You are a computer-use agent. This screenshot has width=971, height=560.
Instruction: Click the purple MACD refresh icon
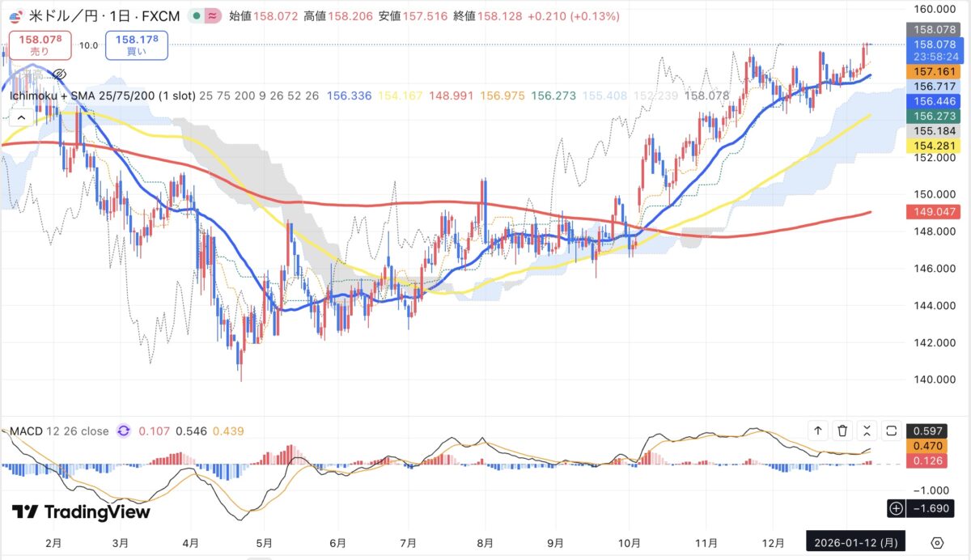click(124, 431)
